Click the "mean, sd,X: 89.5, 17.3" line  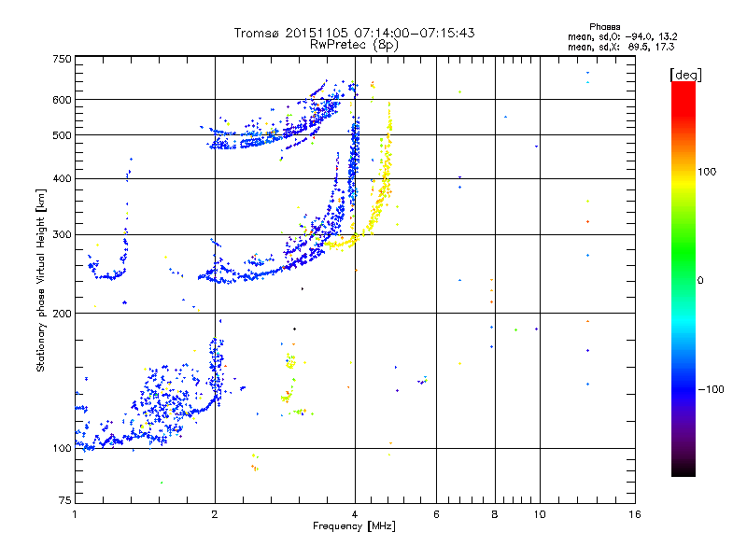coord(621,47)
